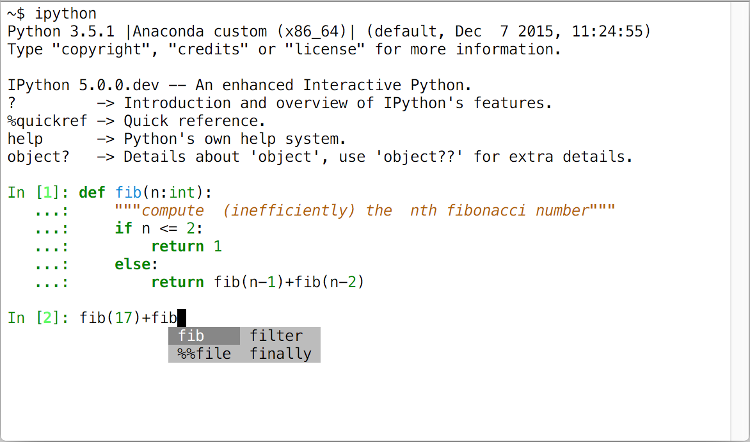
Task: Click the "return 1" statement
Action: pos(186,246)
